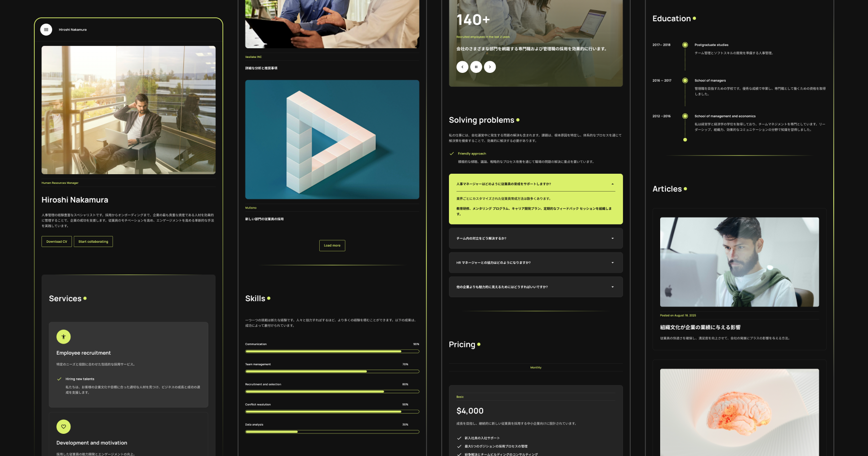The height and width of the screenshot is (456, 868).
Task: Click the Services section heading
Action: click(x=65, y=299)
